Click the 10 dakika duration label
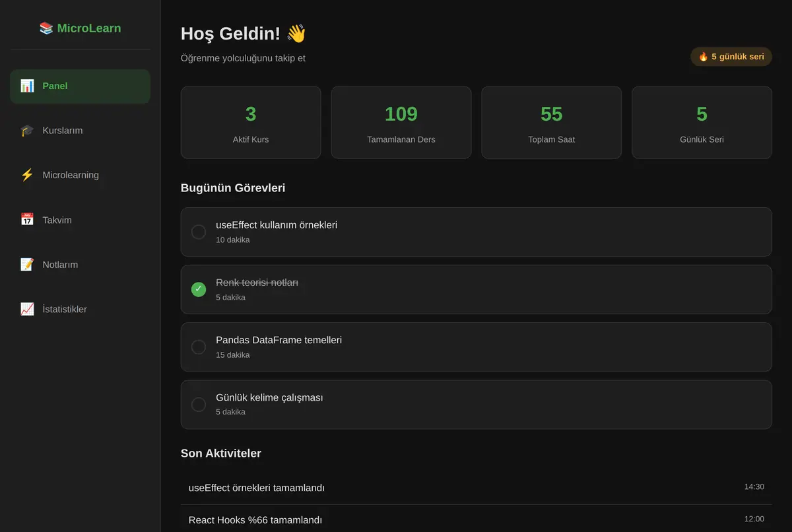Image resolution: width=792 pixels, height=532 pixels. 233,240
